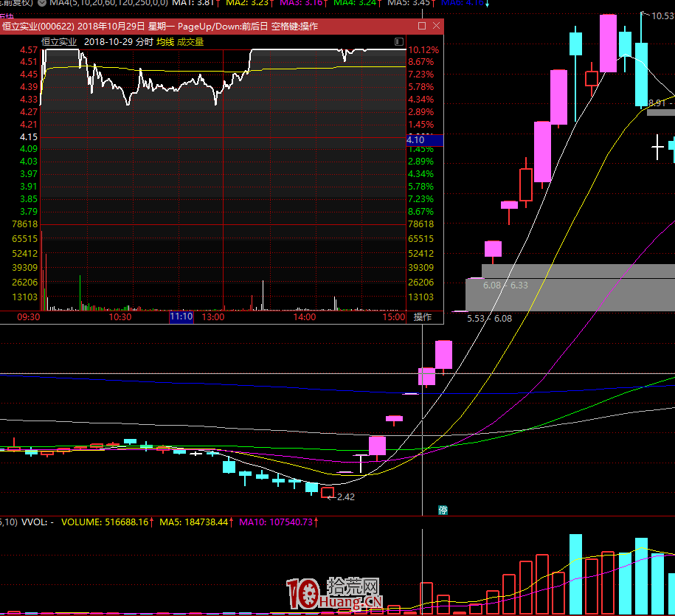Click the 11:10 time marker on the axis

(x=181, y=317)
